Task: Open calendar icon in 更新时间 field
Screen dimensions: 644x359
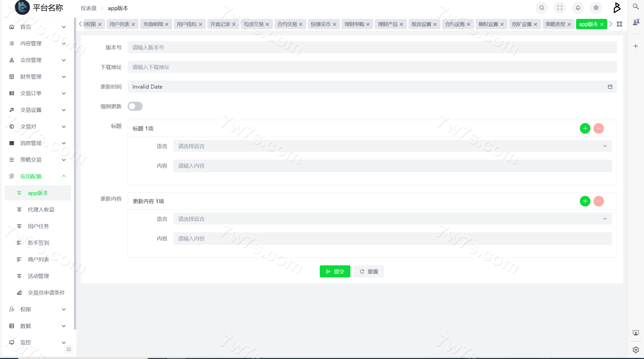Action: coord(610,87)
